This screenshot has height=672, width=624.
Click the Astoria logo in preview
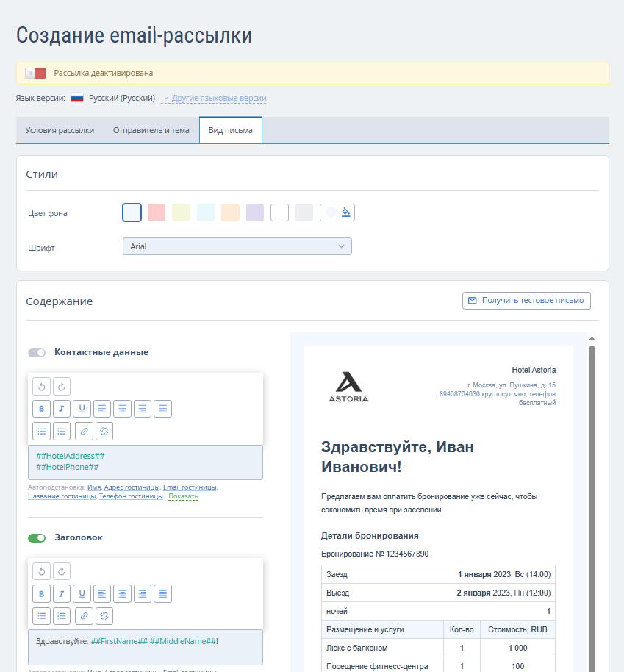pyautogui.click(x=348, y=387)
